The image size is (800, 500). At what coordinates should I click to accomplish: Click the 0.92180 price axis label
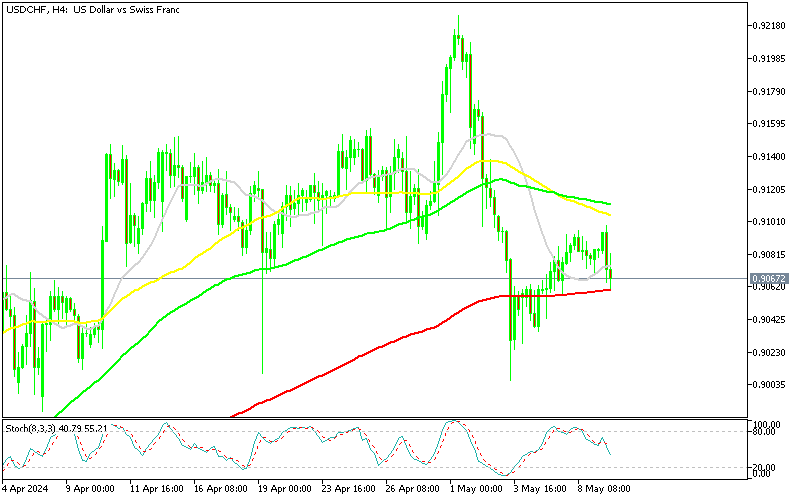click(x=770, y=27)
